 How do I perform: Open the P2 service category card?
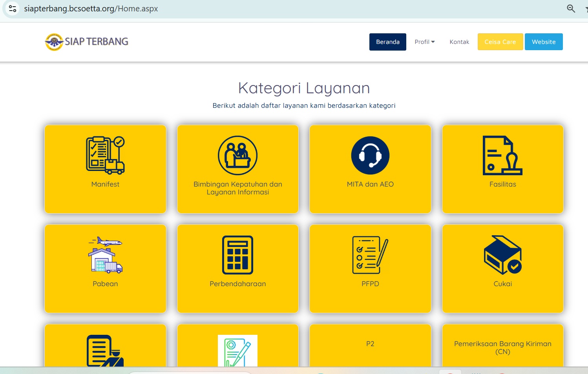click(x=370, y=344)
